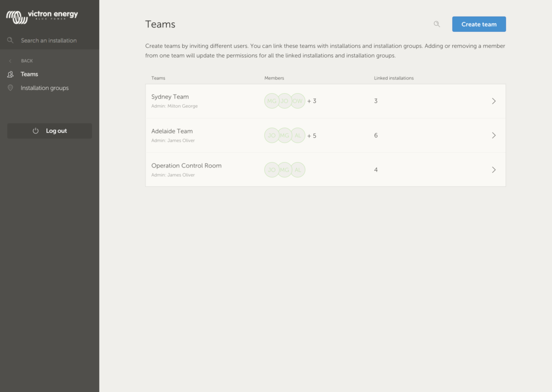This screenshot has width=552, height=392.
Task: Select the Adelaide Team name
Action: click(172, 131)
